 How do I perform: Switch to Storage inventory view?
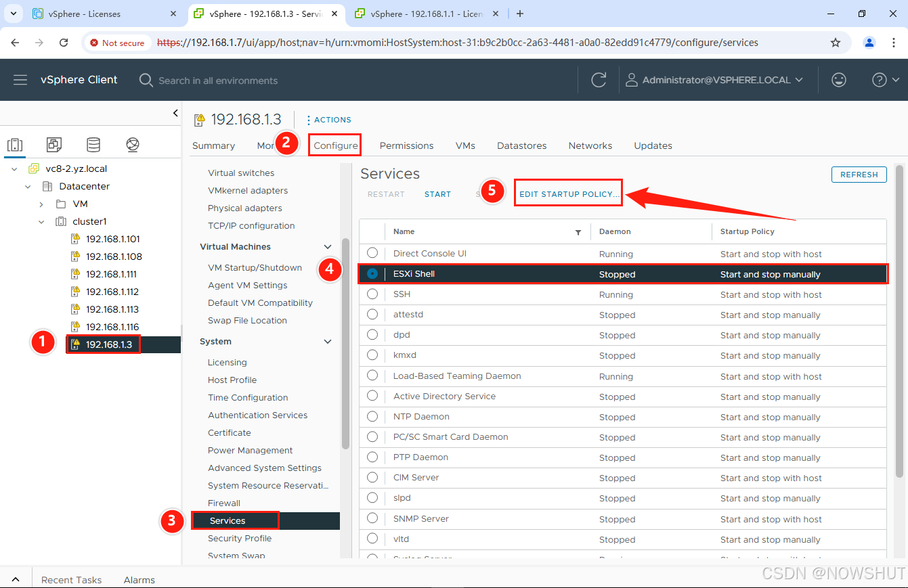[93, 145]
